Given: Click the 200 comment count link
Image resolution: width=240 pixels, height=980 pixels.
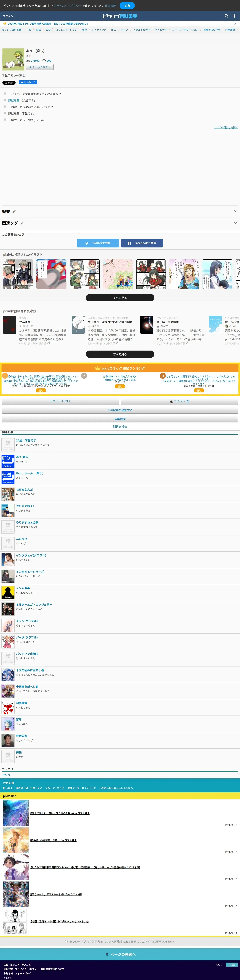Looking at the screenshot, I should tap(49, 61).
